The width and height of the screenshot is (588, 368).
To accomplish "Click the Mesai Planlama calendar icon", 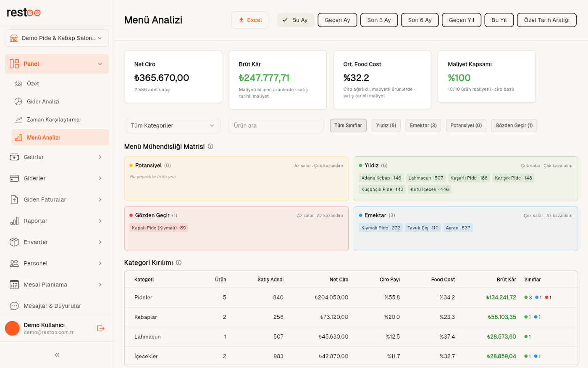I will (x=14, y=284).
